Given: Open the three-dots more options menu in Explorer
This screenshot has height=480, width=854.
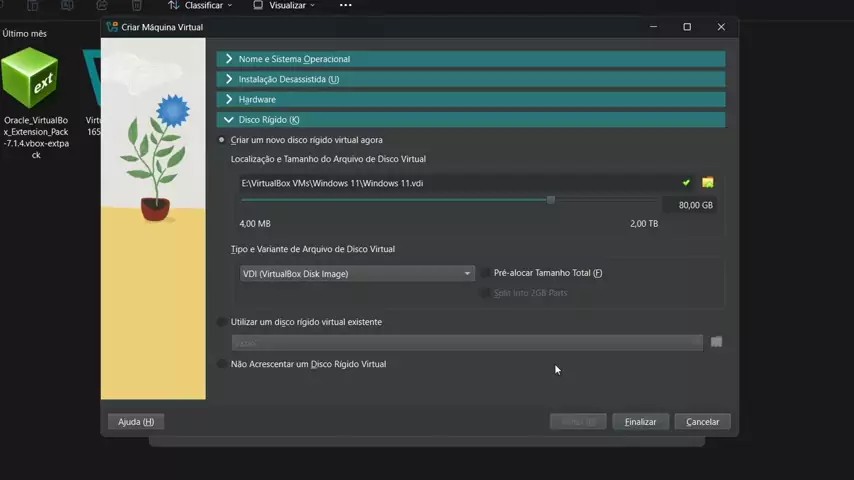Looking at the screenshot, I should click(x=345, y=5).
